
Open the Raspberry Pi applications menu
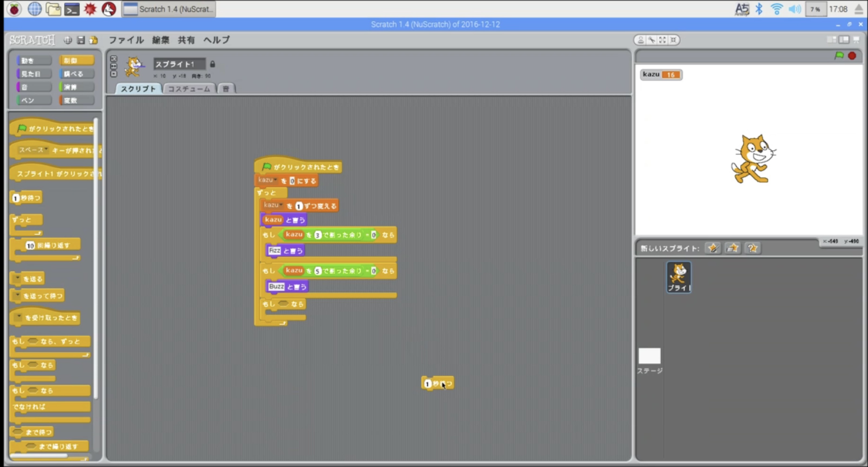pyautogui.click(x=14, y=9)
